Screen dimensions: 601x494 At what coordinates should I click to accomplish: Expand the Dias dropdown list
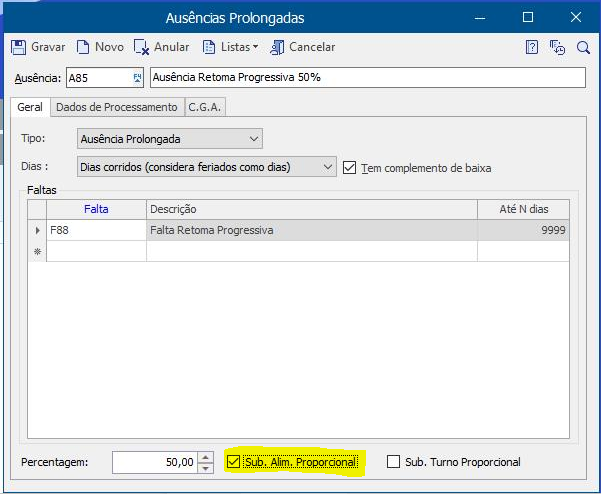[x=329, y=167]
